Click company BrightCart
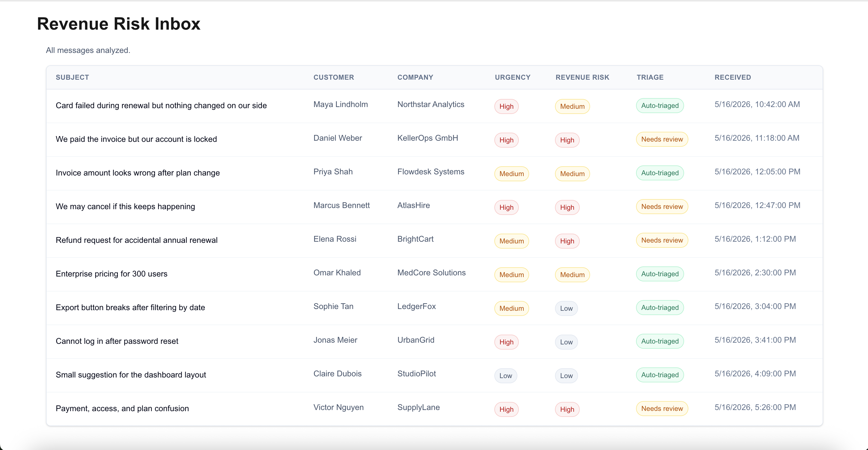 pos(415,239)
